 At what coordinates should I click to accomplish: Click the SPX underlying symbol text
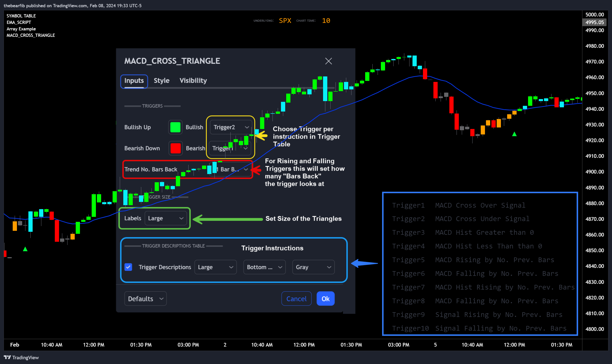[285, 21]
